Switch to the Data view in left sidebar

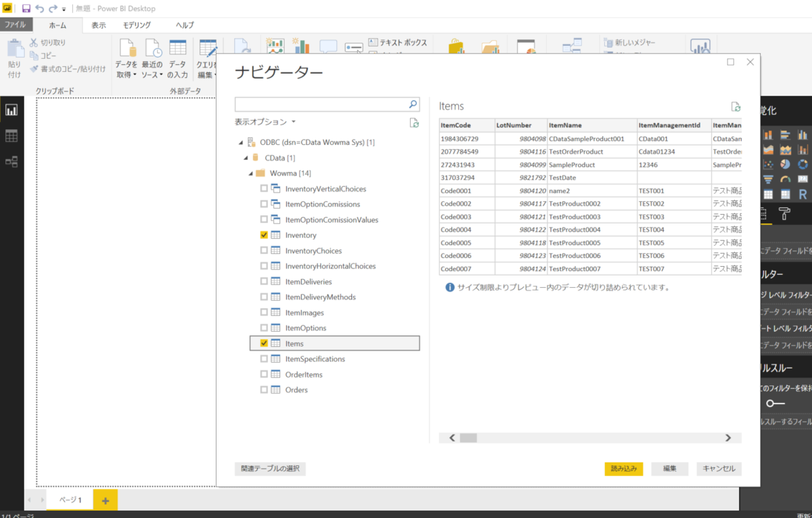(12, 135)
